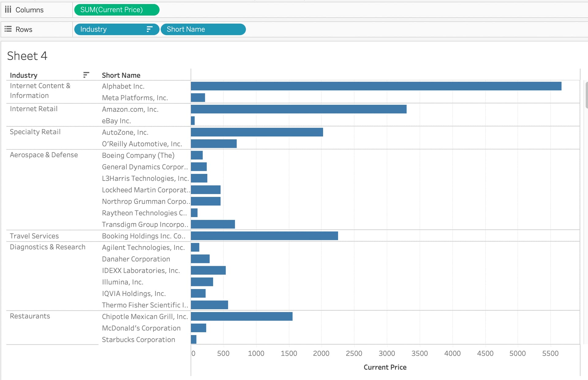Click the Sheet 4 title
The height and width of the screenshot is (380, 588).
tap(27, 56)
